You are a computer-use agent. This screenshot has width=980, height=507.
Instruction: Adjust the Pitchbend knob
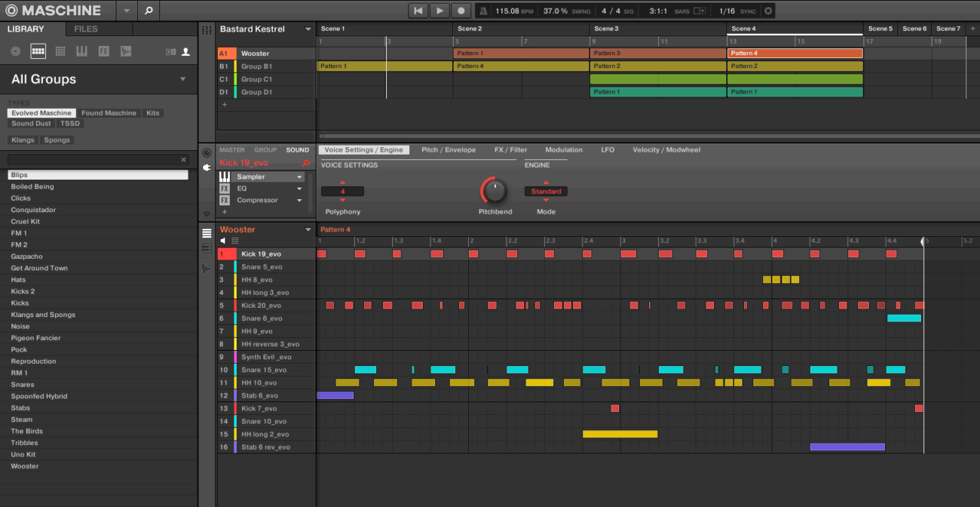[495, 190]
